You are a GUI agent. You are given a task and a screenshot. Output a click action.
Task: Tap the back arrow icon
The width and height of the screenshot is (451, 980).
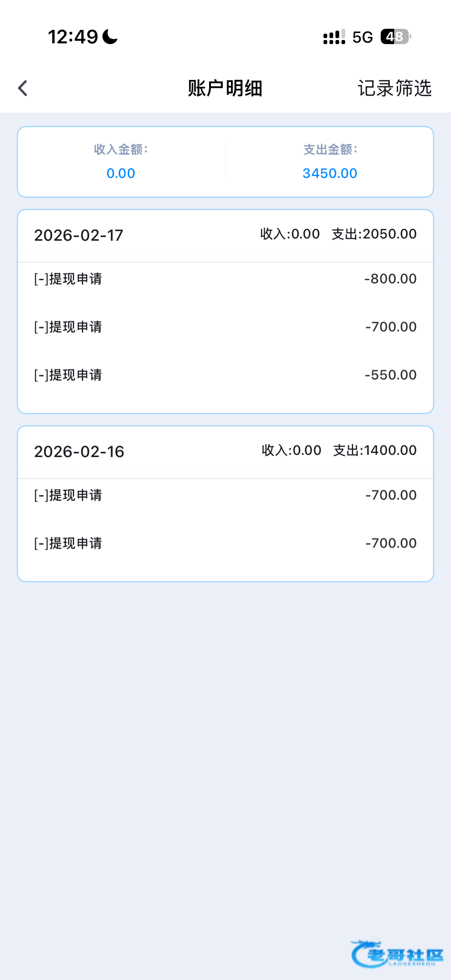coord(23,88)
